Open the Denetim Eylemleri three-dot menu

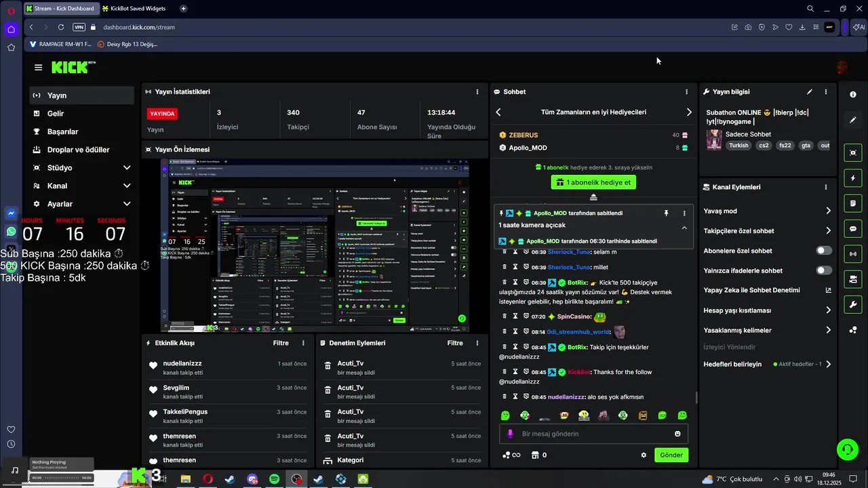(x=477, y=343)
